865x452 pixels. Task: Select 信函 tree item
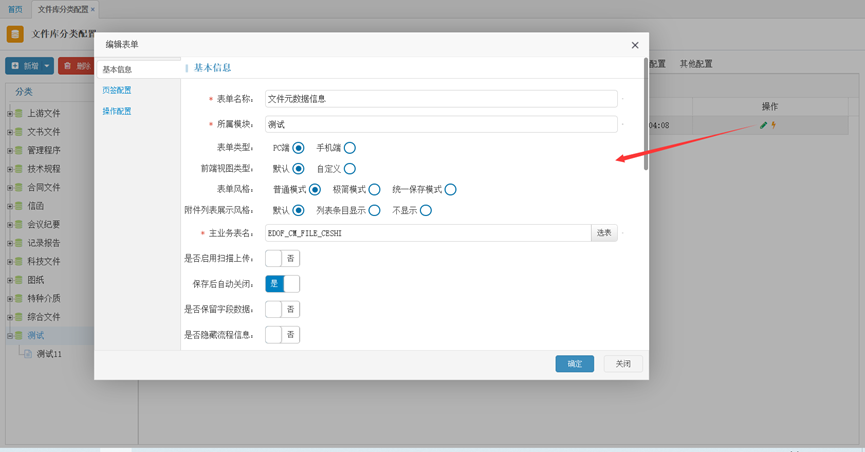[x=36, y=206]
